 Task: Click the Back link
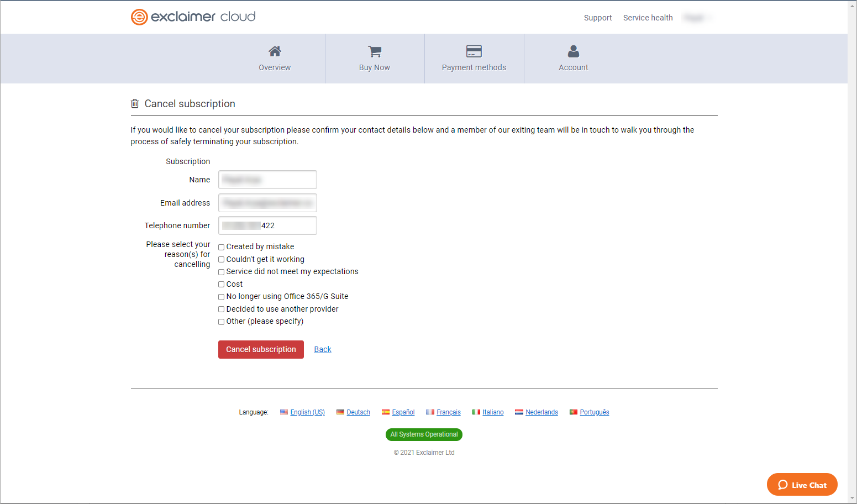click(323, 349)
